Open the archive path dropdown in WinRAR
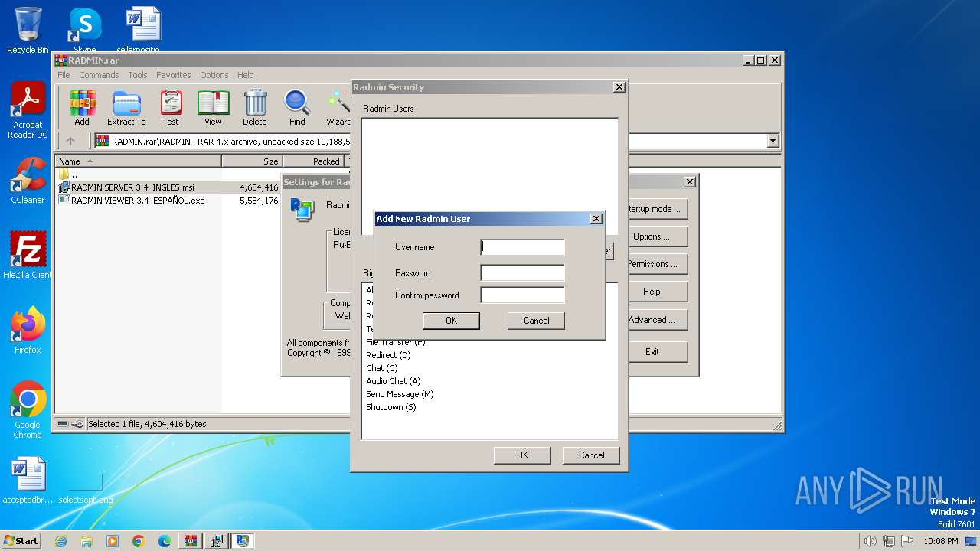980x551 pixels. click(x=773, y=141)
